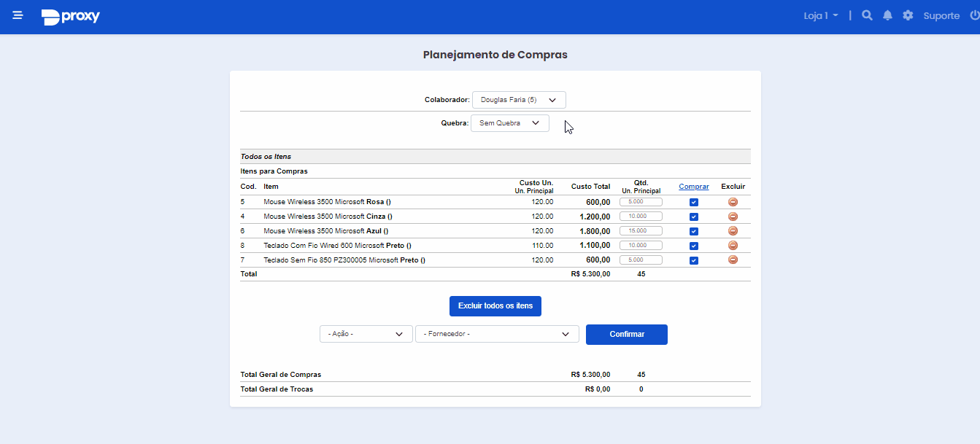Viewport: 980px width, 444px height.
Task: Delete the Teclado Sem Fio row icon
Action: tap(733, 260)
